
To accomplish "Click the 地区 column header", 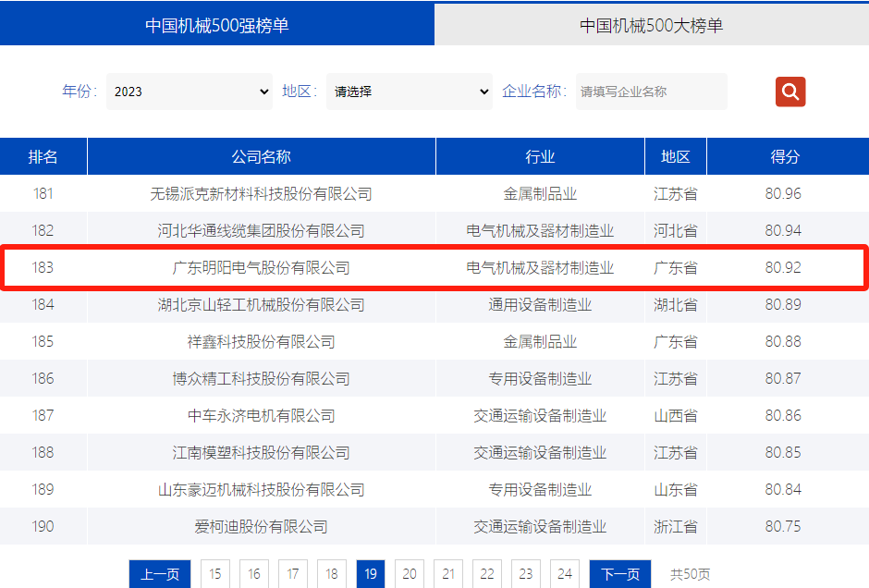I will tap(676, 157).
